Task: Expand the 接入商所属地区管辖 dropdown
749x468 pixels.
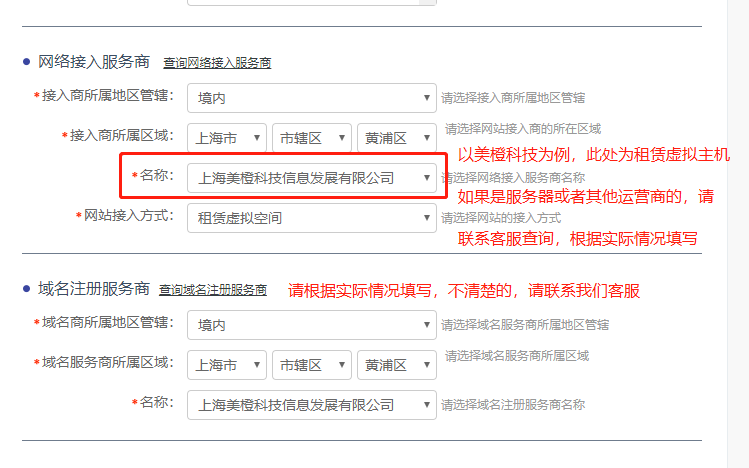Action: (311, 98)
